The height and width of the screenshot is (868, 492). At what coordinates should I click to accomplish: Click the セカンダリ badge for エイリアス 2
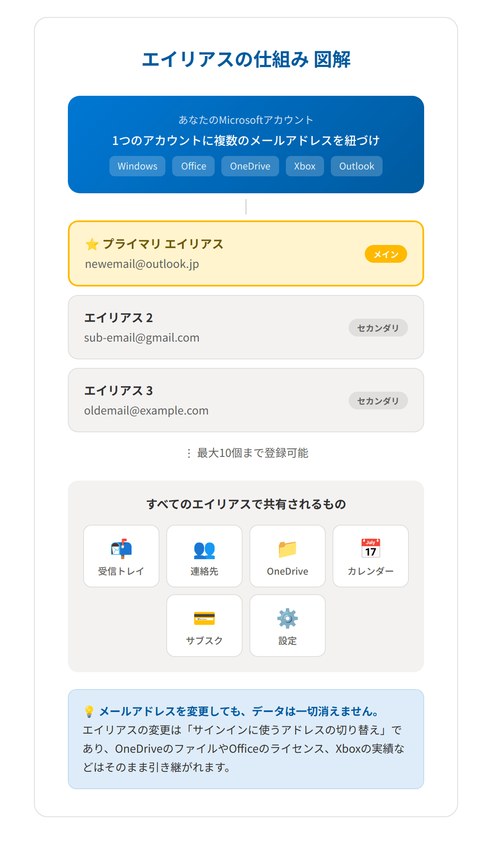point(378,328)
